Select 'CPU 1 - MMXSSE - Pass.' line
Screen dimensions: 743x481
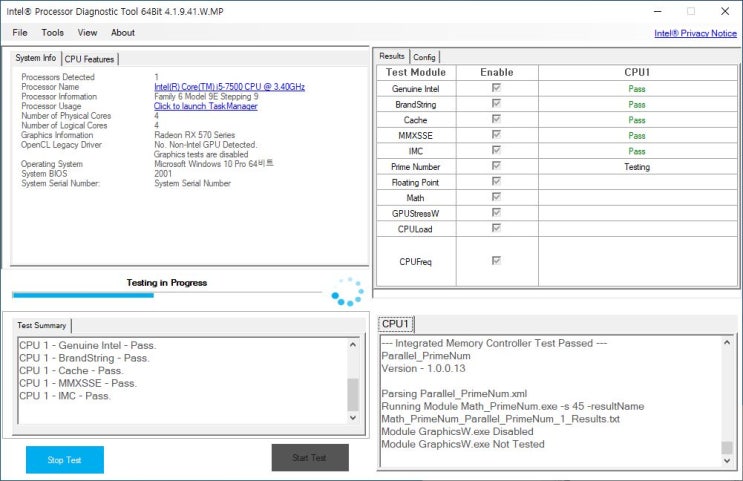(x=78, y=383)
